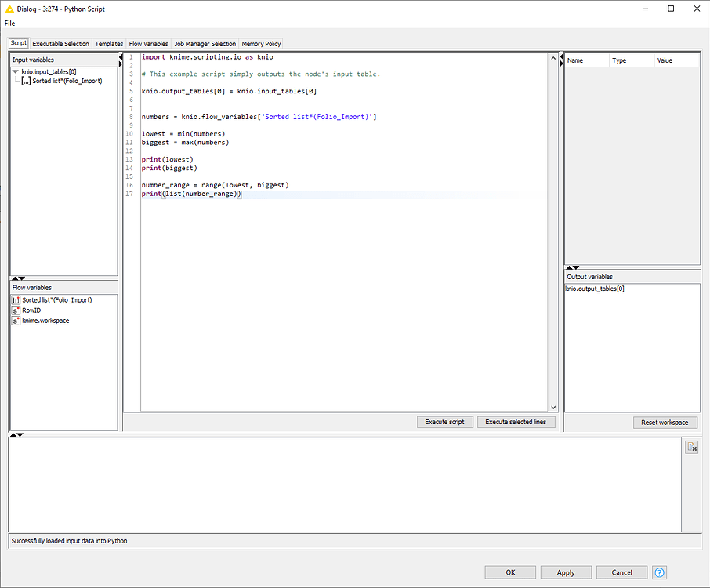Open the Memory Policy tab
The image size is (710, 588).
(261, 44)
